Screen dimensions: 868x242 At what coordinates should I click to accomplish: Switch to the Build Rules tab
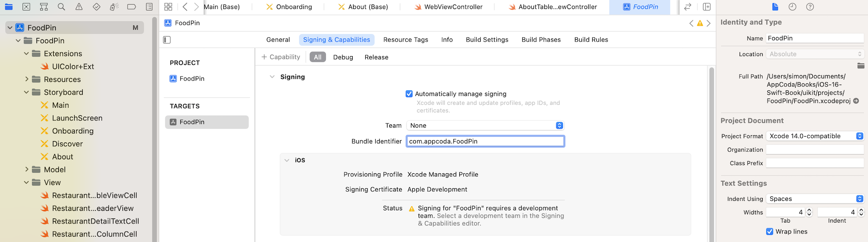point(591,40)
